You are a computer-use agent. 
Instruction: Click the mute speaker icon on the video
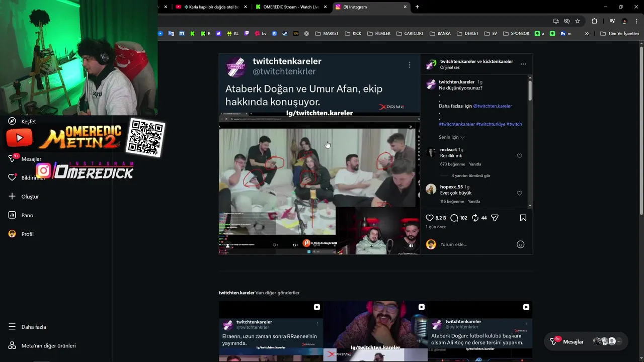[x=411, y=246]
